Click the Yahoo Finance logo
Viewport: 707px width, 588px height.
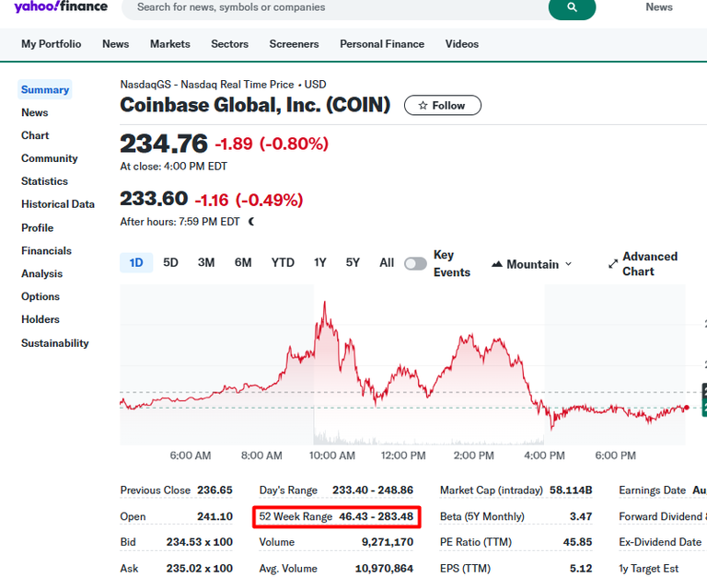point(61,6)
